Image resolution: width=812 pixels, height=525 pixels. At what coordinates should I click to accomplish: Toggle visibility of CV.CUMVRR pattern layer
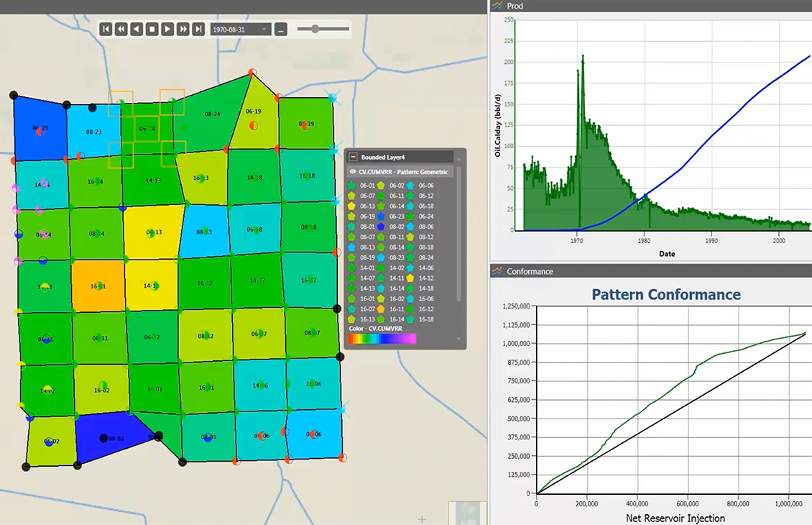click(353, 172)
